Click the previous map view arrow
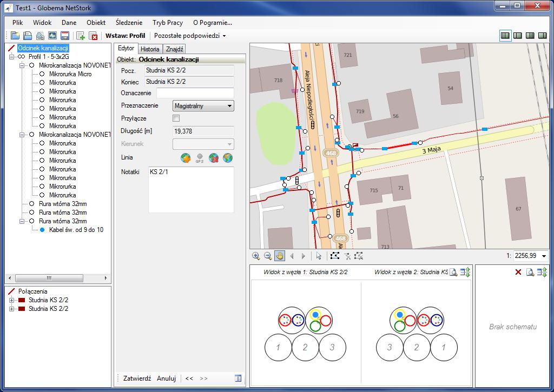Viewport: 554px width, 392px height. click(x=292, y=256)
